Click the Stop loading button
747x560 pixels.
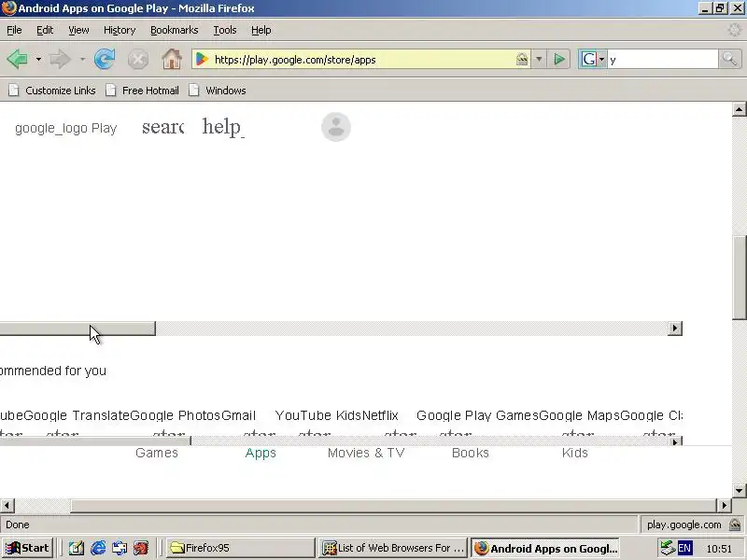point(137,60)
